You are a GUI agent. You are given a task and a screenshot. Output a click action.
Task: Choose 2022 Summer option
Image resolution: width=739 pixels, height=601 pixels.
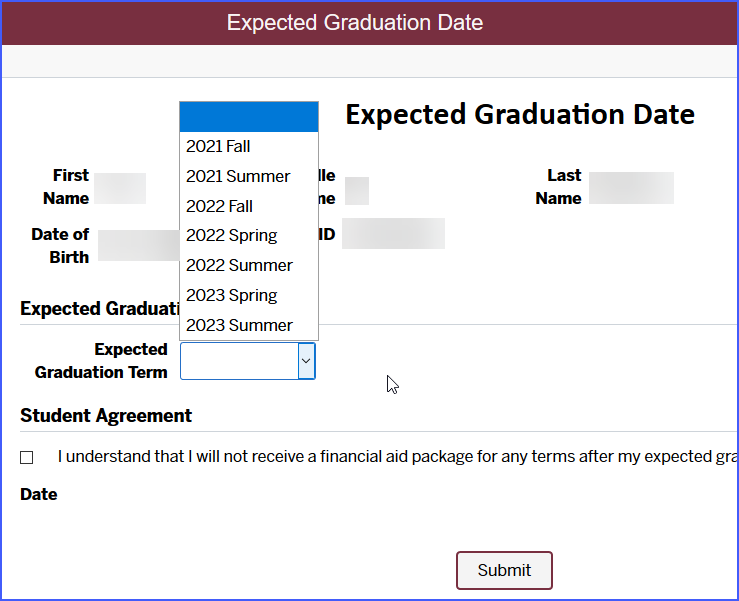point(249,265)
